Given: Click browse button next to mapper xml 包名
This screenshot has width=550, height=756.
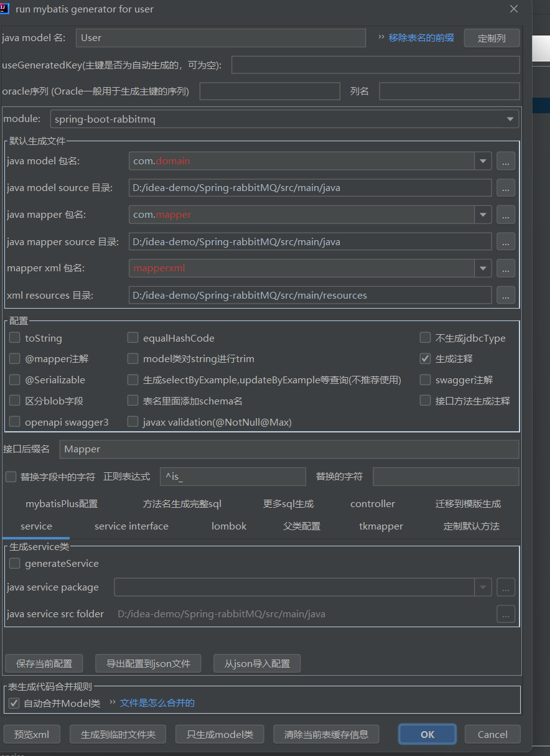Looking at the screenshot, I should (505, 268).
